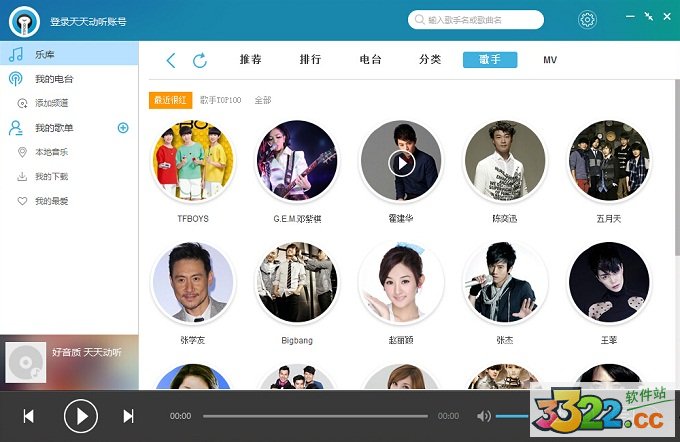
Task: Mute the volume speaker icon
Action: (484, 416)
